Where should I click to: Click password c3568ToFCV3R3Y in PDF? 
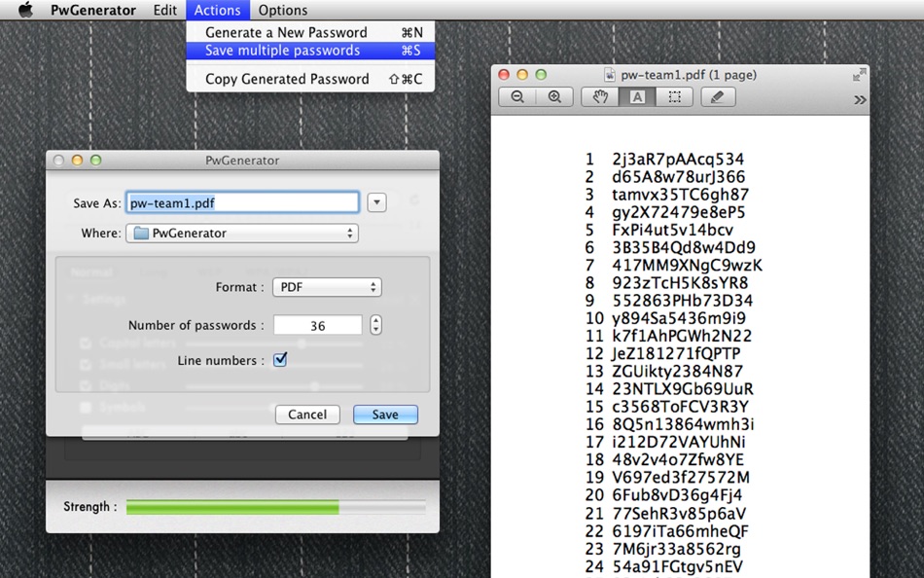tap(680, 407)
